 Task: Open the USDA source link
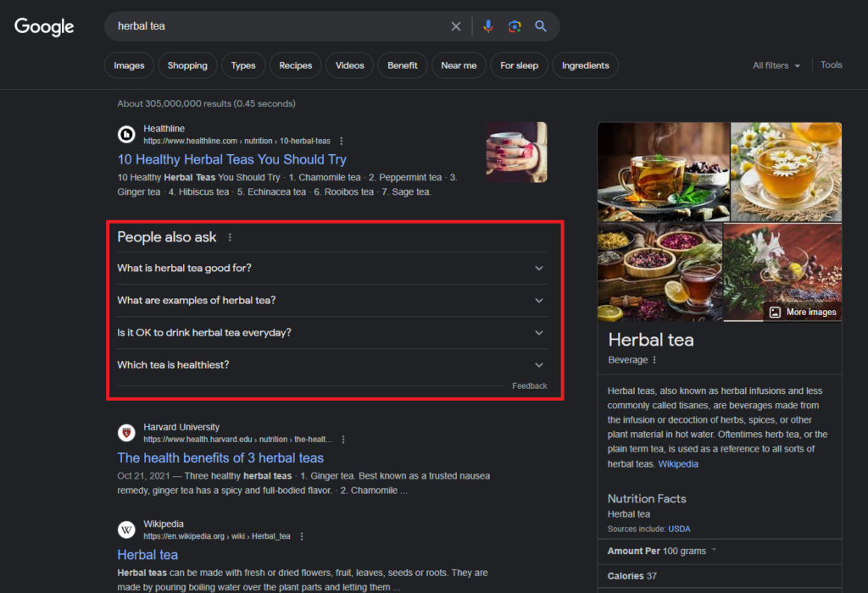[x=679, y=529]
